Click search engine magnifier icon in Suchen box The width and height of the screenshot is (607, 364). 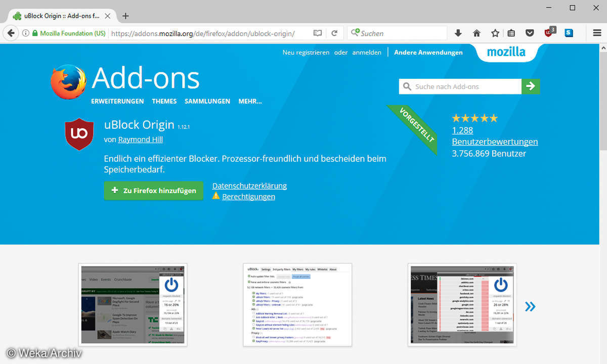click(x=355, y=33)
